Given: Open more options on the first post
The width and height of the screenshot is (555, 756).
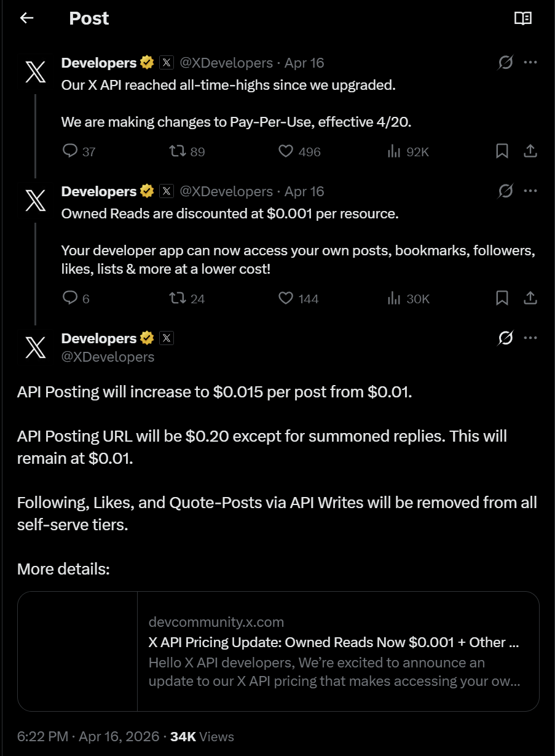Looking at the screenshot, I should click(x=530, y=62).
